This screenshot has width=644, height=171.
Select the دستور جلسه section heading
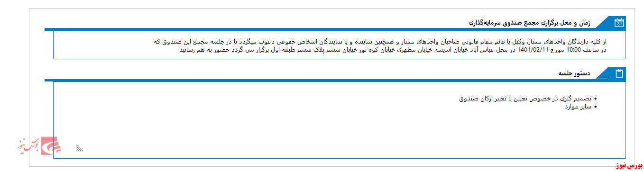[x=574, y=73]
